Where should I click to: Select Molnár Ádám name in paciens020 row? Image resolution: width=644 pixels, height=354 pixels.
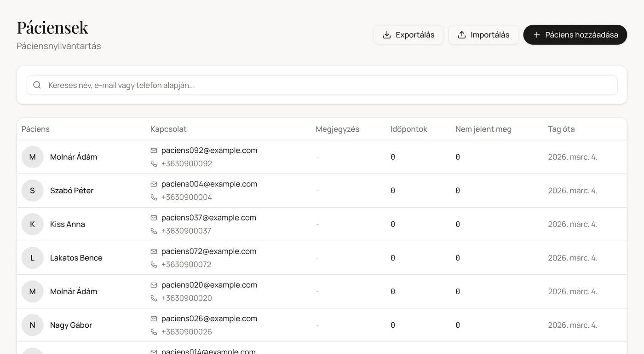pyautogui.click(x=74, y=291)
